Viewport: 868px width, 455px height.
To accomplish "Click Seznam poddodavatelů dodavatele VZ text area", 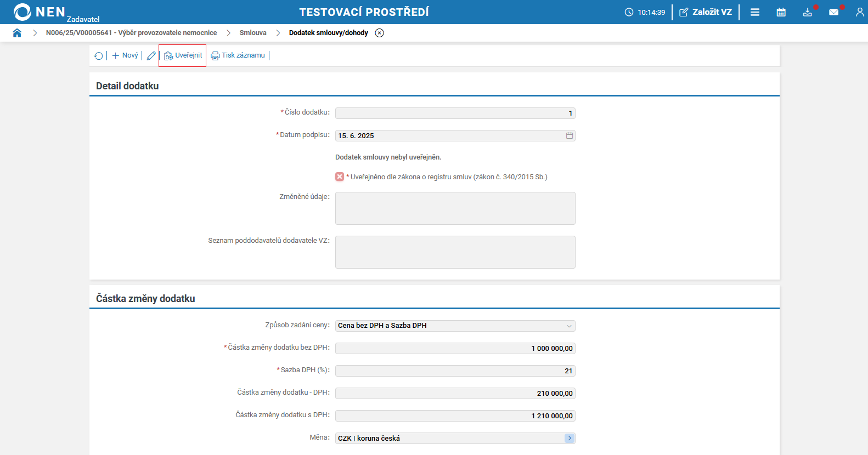I will point(455,252).
